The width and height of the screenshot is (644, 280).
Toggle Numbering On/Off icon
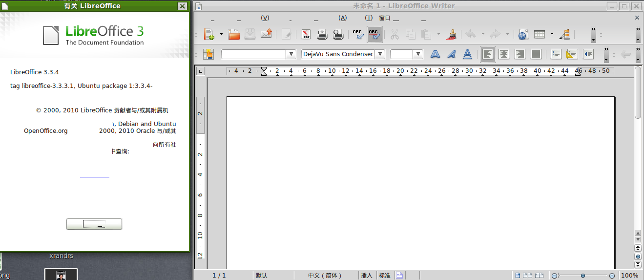[x=556, y=54]
